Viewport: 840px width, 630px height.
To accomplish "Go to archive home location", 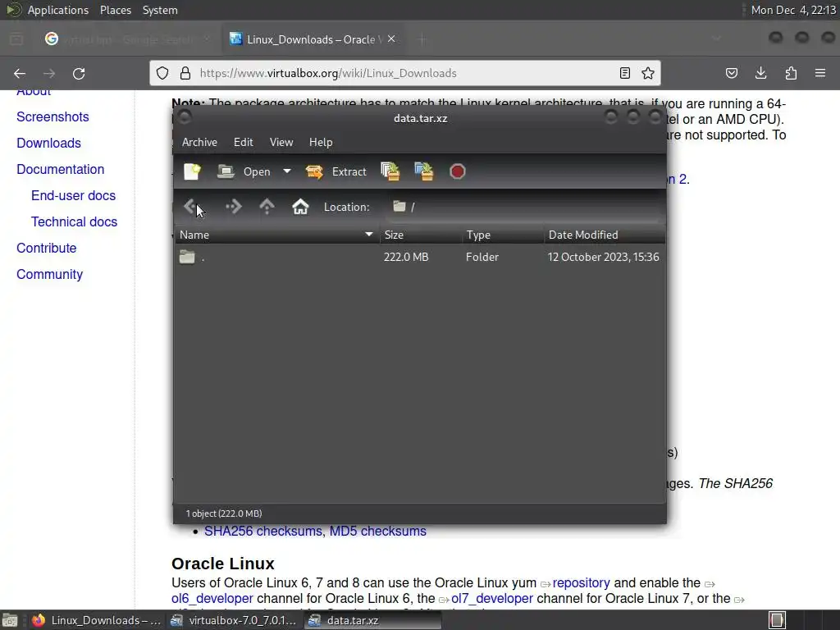I will [x=300, y=206].
